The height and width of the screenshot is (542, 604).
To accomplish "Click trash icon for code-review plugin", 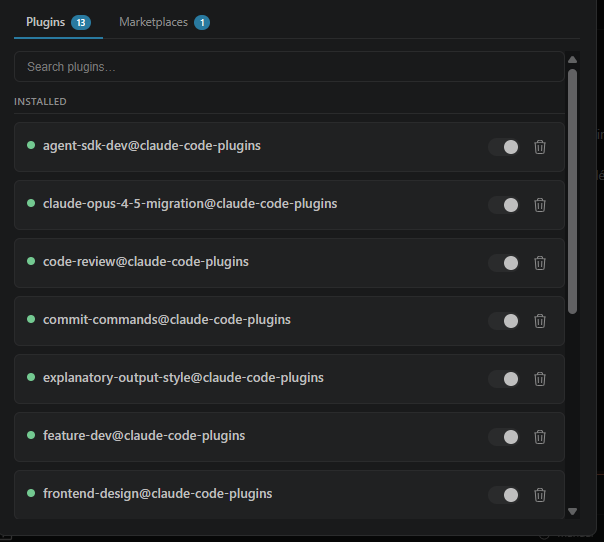I will click(540, 263).
